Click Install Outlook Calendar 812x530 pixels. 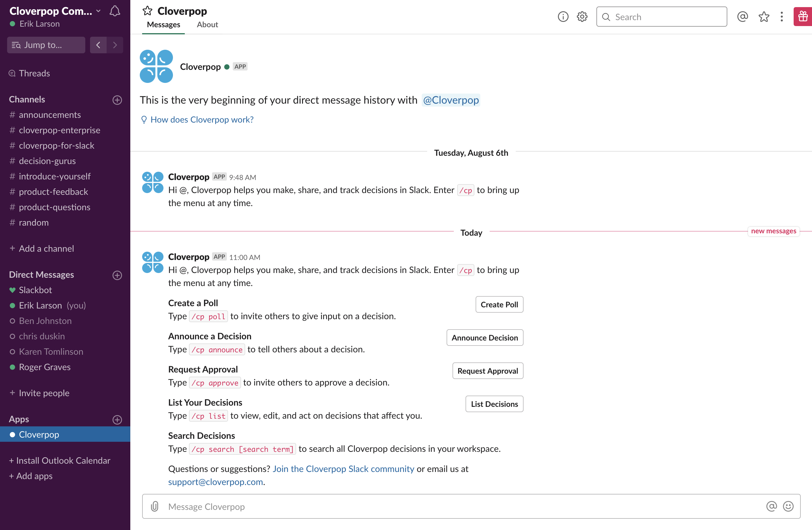click(60, 461)
